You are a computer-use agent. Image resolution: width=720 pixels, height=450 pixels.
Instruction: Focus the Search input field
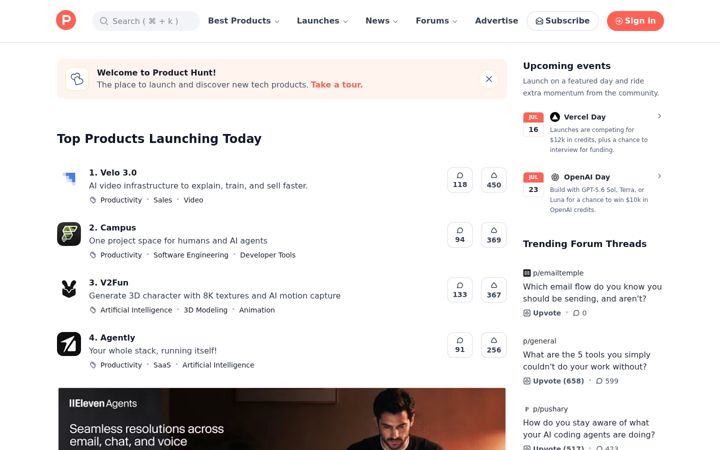tap(146, 21)
